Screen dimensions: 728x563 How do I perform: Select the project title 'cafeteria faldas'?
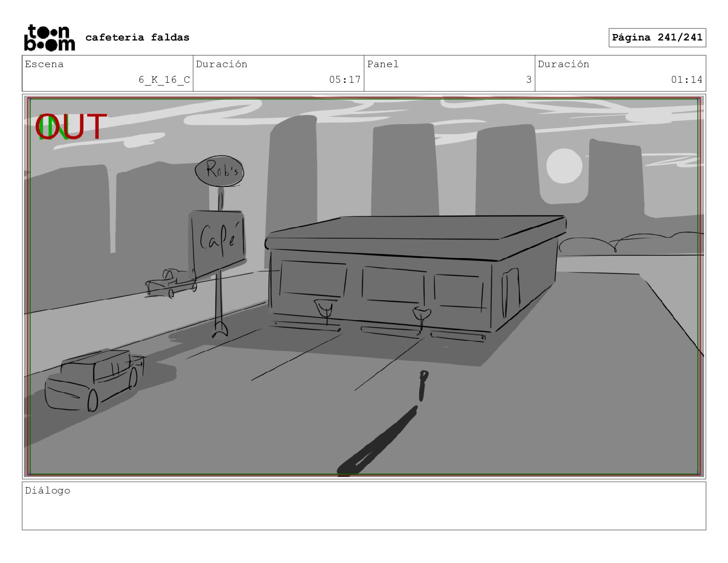(137, 37)
